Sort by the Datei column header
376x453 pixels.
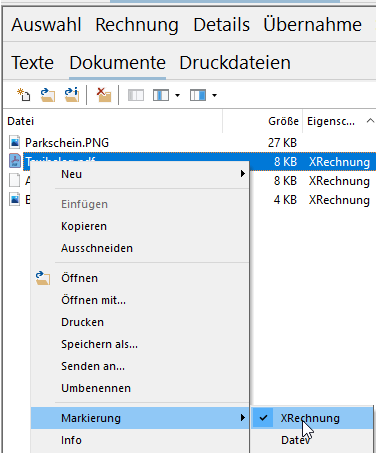(x=113, y=121)
